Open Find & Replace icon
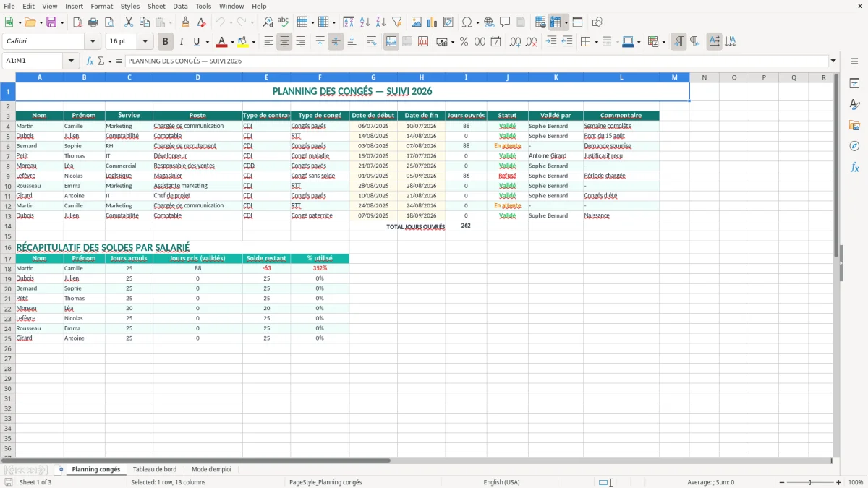The image size is (868, 488). 268,22
